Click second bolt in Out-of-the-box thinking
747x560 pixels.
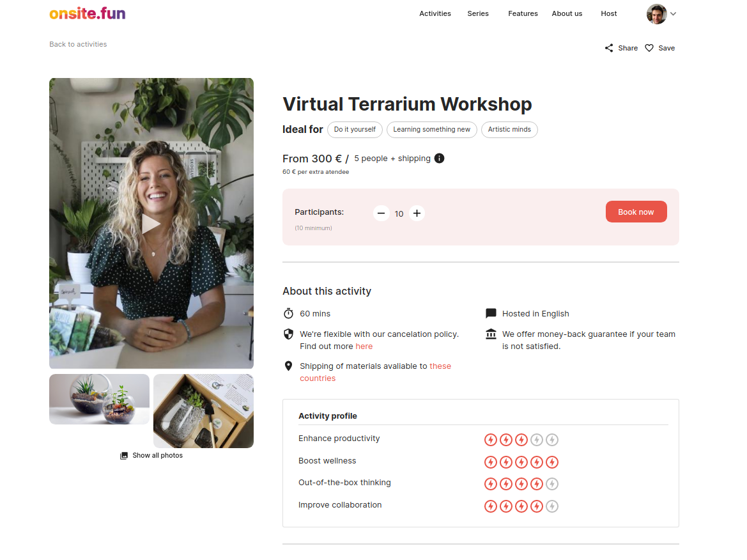coord(506,484)
